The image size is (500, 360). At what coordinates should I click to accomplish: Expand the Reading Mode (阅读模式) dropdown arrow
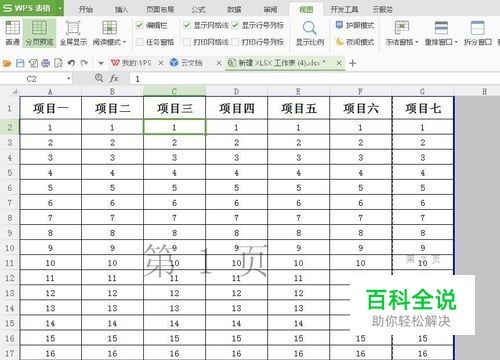[125, 42]
